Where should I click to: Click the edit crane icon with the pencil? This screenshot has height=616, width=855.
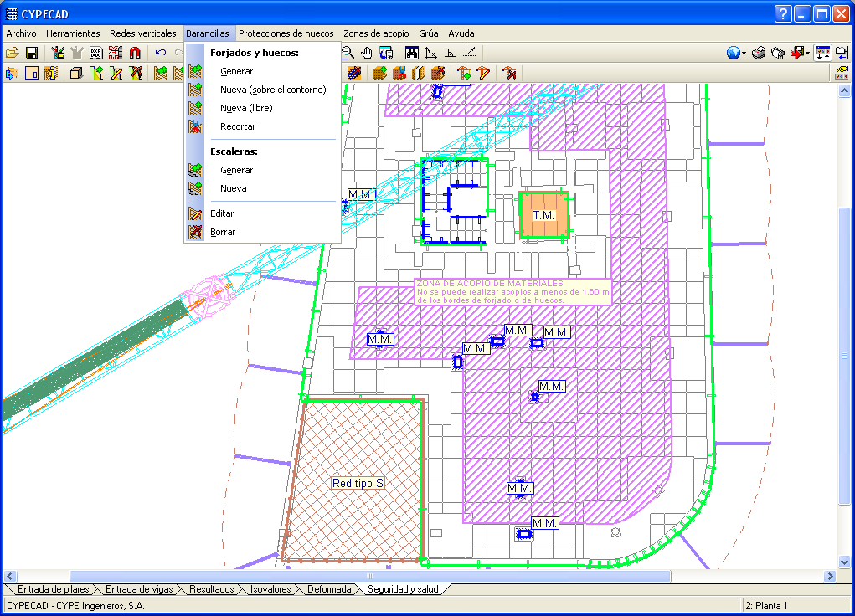tap(483, 73)
